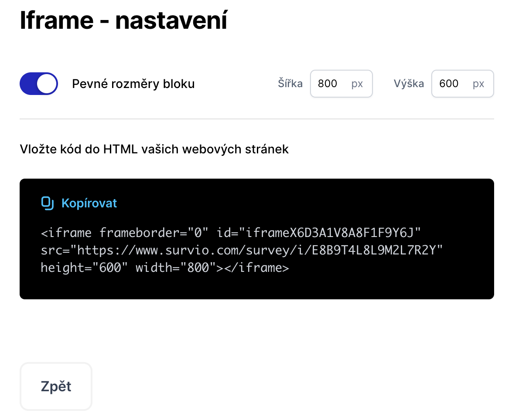Click the px label beside the width field
Viewport: 512px width, 420px height.
tap(358, 83)
